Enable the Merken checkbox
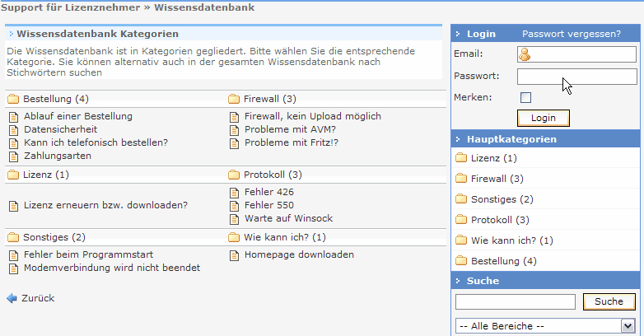 click(525, 98)
